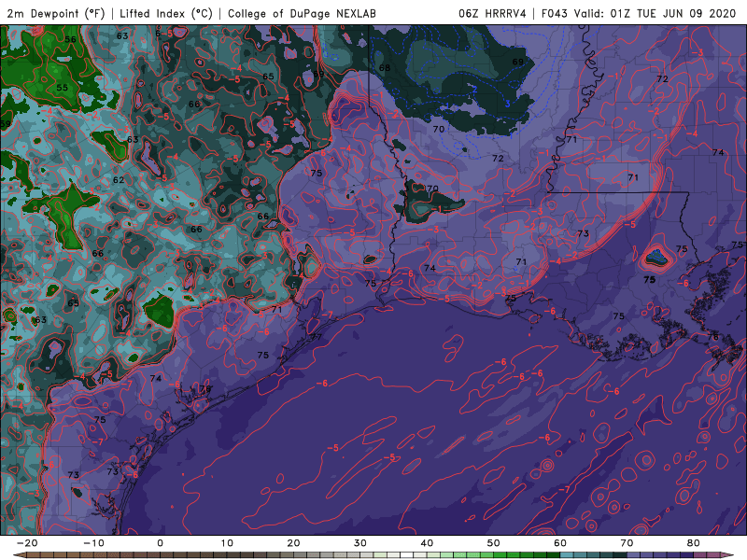Click the "77" dewpoint value near the coast
747x560 pixels.
[316, 337]
